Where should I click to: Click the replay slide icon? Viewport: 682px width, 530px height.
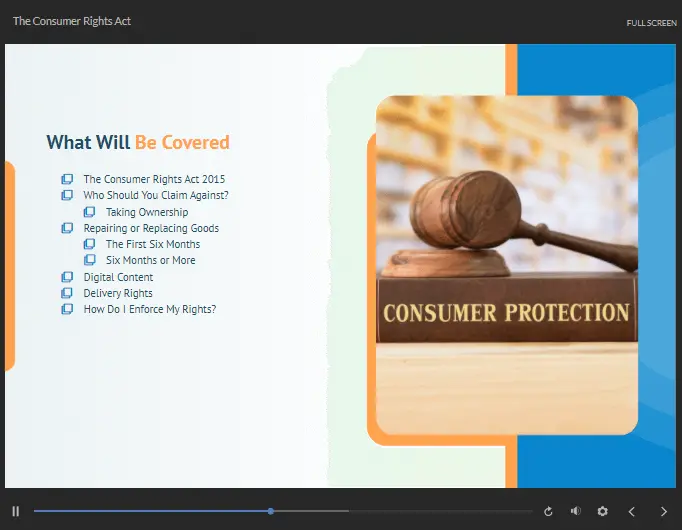click(x=548, y=511)
